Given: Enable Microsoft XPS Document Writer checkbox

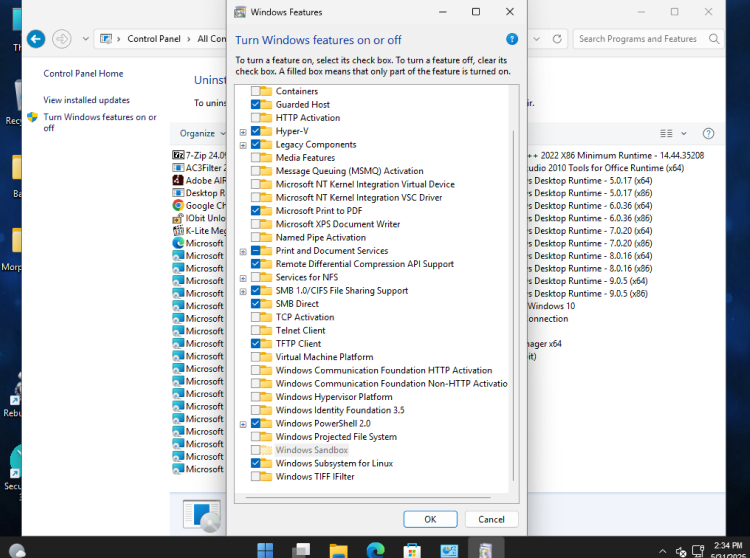Looking at the screenshot, I should coord(255,224).
